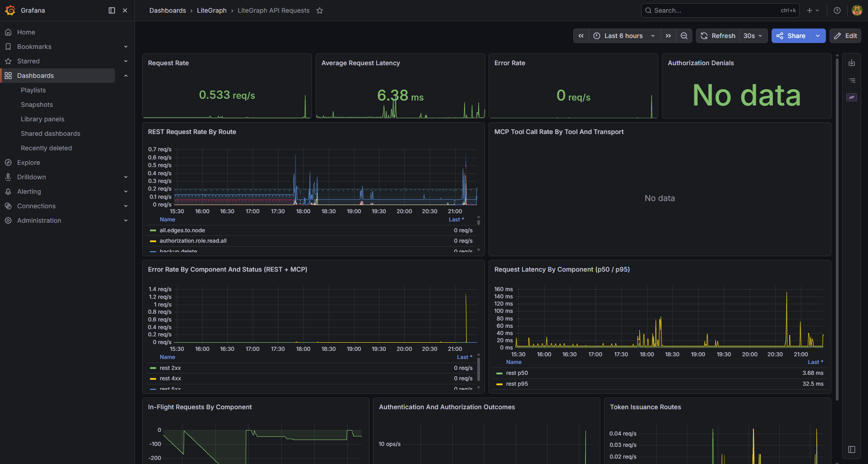Open Bookmarks in sidebar
The height and width of the screenshot is (464, 868).
34,47
